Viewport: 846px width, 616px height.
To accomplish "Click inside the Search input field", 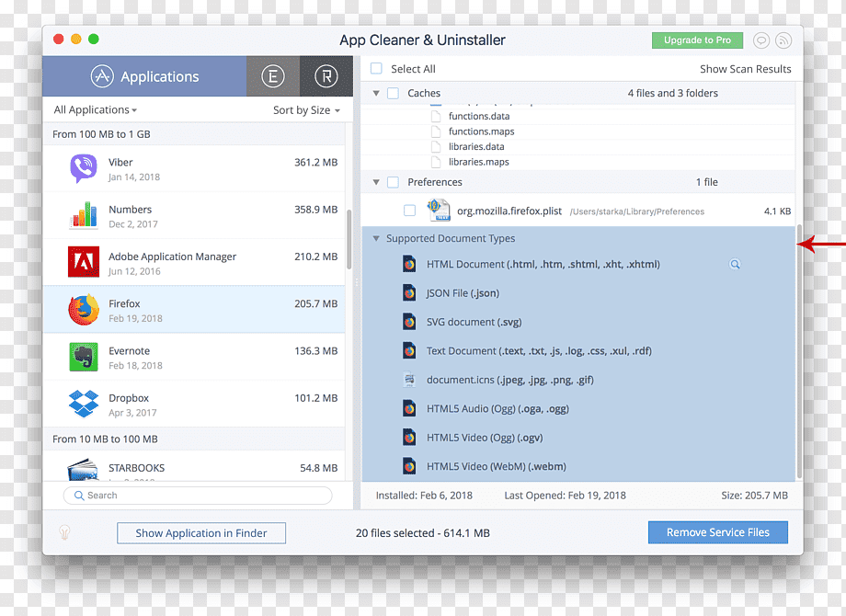I will coord(198,496).
